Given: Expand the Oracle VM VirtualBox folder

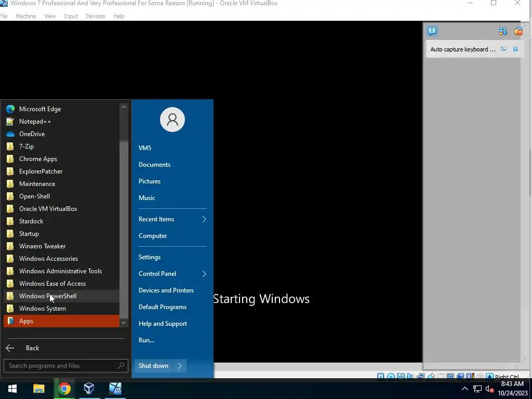Looking at the screenshot, I should [x=61, y=209].
